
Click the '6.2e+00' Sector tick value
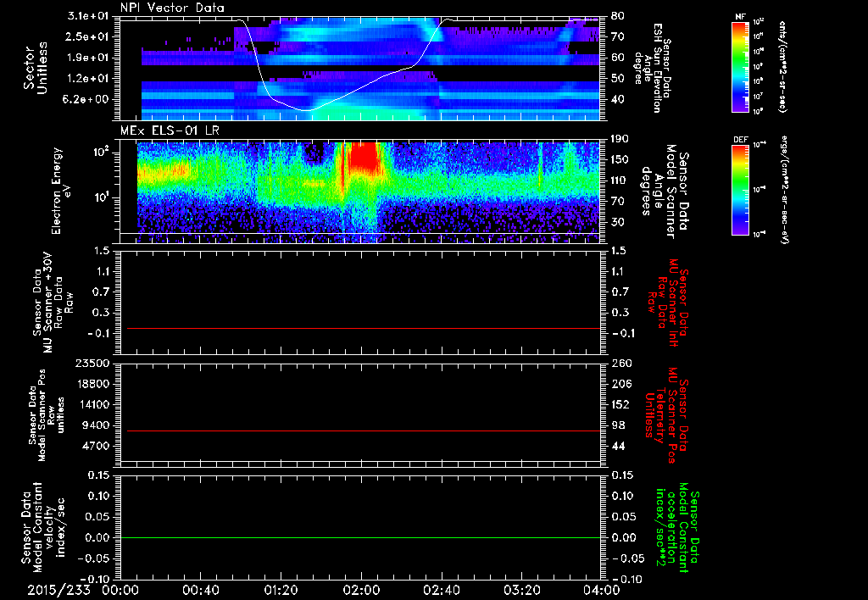click(x=87, y=100)
